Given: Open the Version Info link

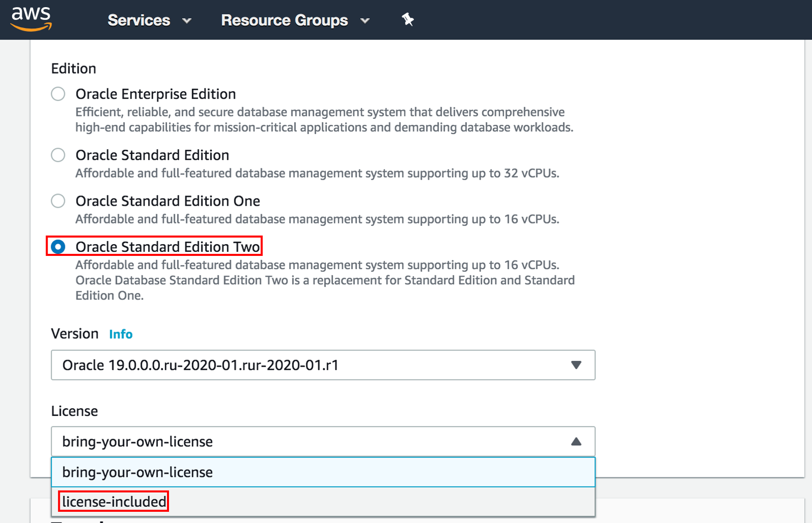Looking at the screenshot, I should tap(121, 334).
